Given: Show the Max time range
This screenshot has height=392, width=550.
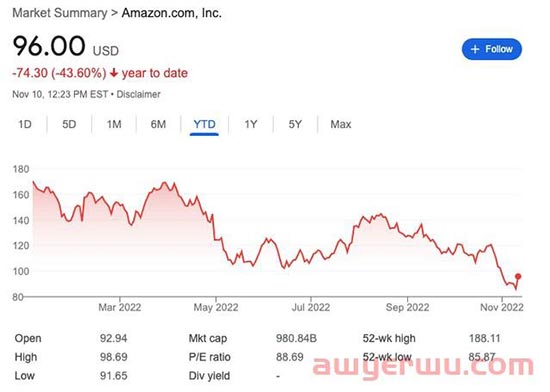Looking at the screenshot, I should point(341,124).
